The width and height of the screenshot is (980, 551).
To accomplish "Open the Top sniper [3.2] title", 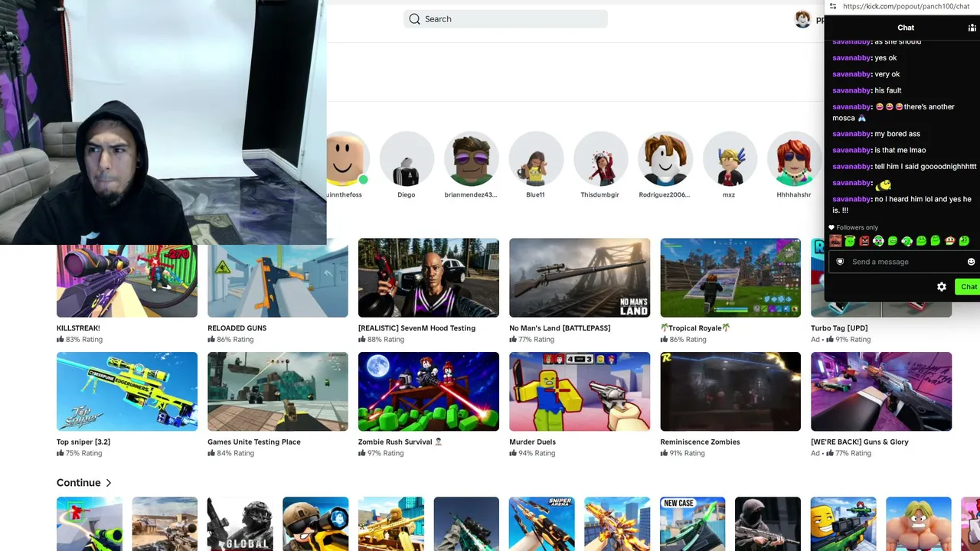I will pos(83,442).
